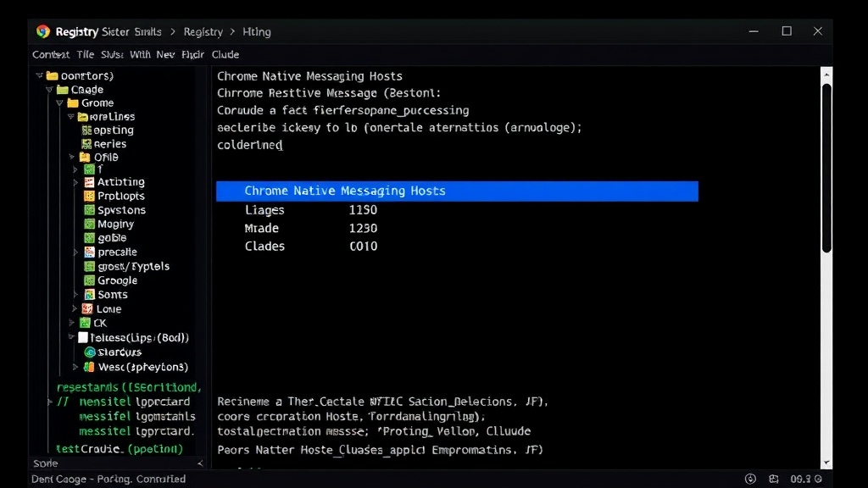This screenshot has width=868, height=488.
Task: Click the Mopiny item icon
Action: pyautogui.click(x=89, y=224)
